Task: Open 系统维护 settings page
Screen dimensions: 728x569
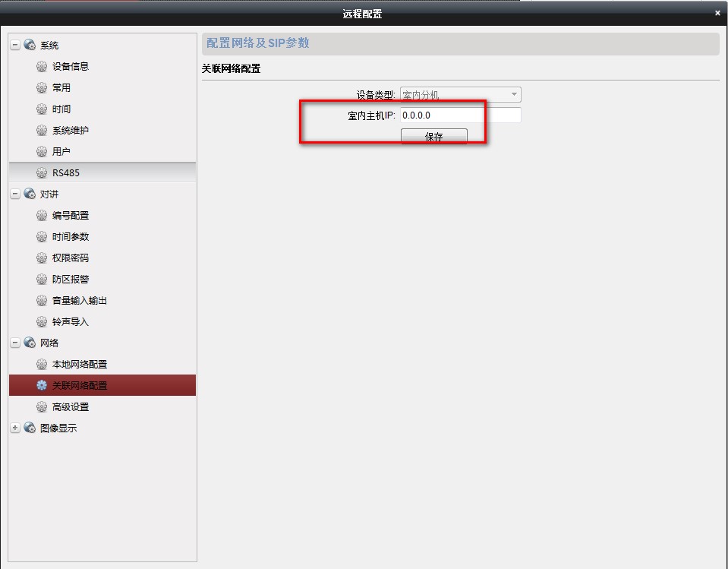Action: pyautogui.click(x=70, y=131)
